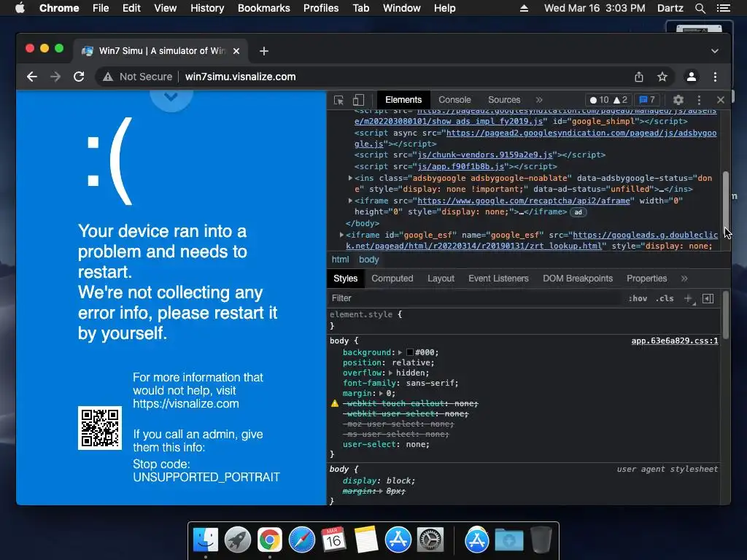Expand the recaptcha iframe element node
The width and height of the screenshot is (747, 560).
(x=350, y=201)
